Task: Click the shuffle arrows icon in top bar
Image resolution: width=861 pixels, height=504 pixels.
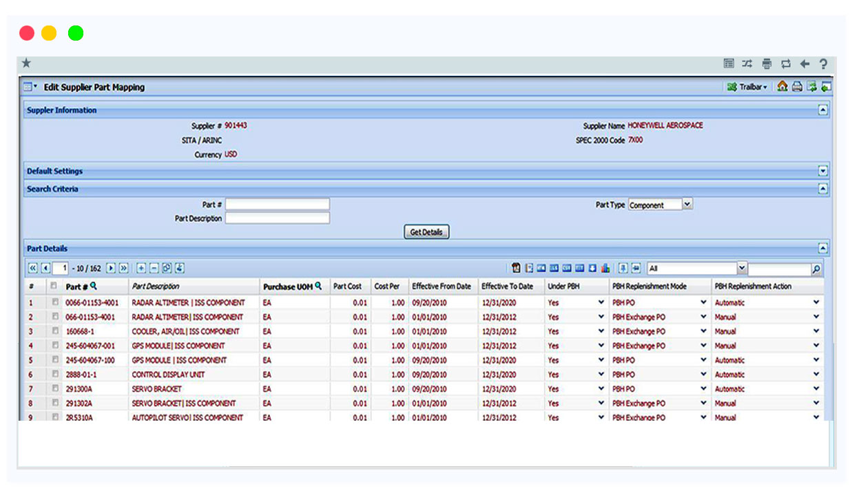Action: [x=747, y=64]
